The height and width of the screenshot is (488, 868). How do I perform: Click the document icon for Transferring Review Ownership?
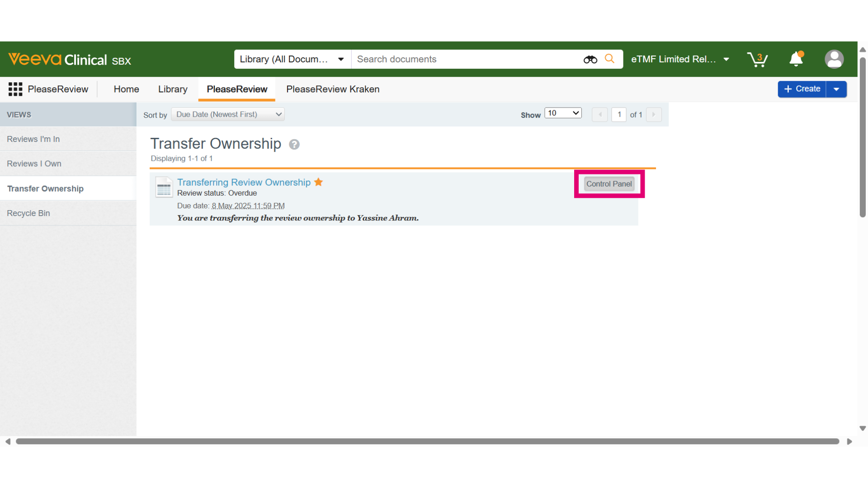click(164, 187)
